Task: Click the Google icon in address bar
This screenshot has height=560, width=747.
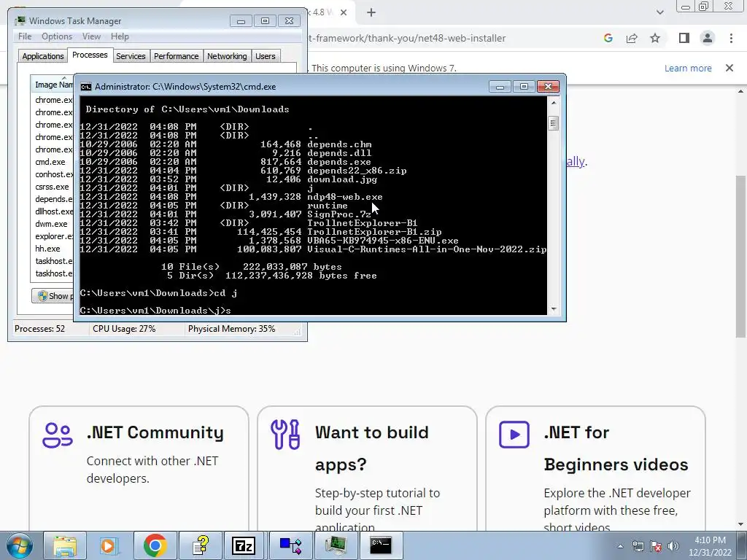Action: (608, 38)
